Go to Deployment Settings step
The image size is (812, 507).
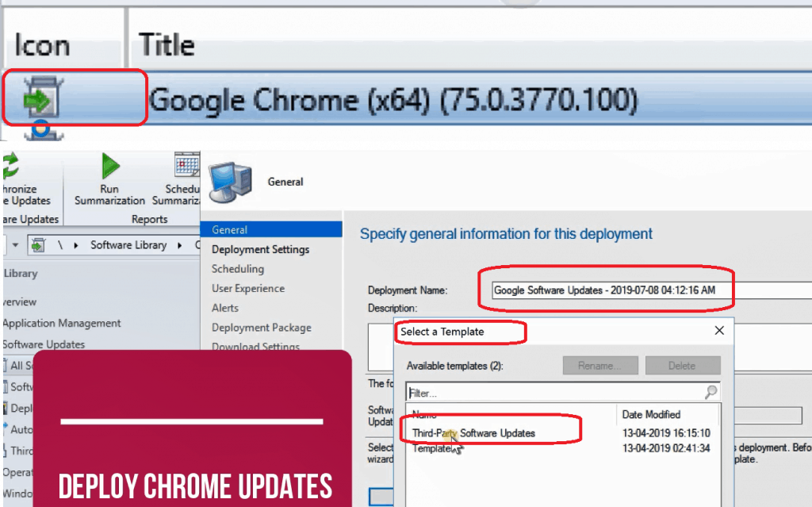[x=260, y=249]
